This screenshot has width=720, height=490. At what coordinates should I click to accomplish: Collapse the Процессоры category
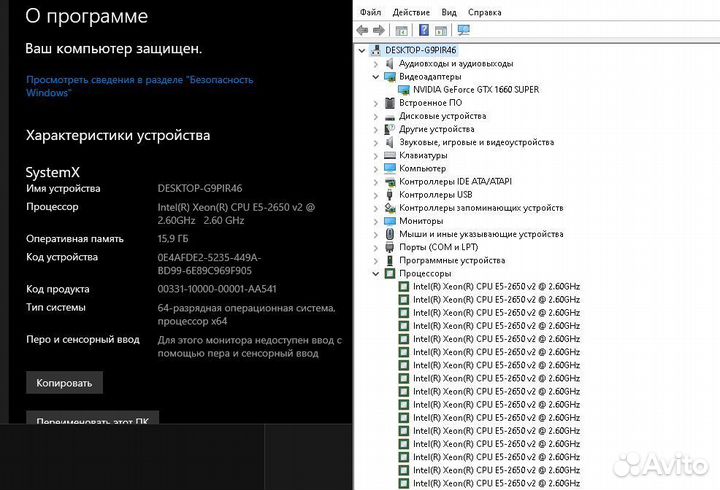click(376, 273)
